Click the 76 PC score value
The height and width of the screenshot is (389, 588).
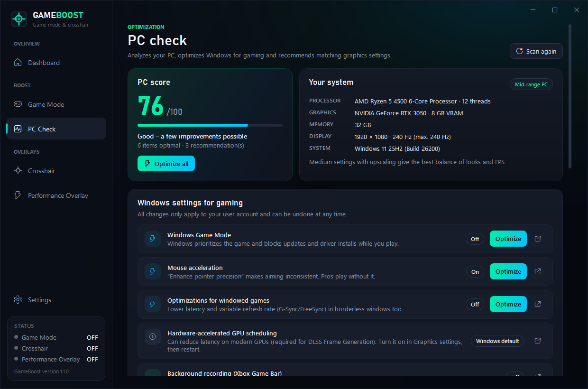[x=150, y=106]
